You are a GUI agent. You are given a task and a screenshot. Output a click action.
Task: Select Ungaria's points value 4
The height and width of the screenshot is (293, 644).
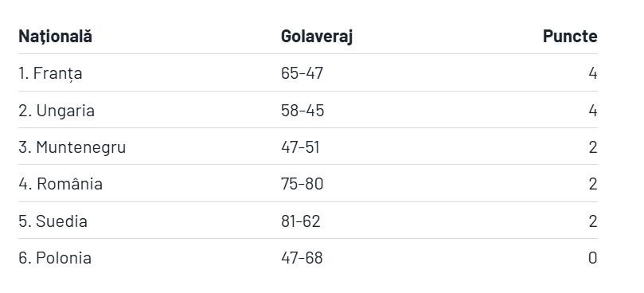click(x=593, y=111)
